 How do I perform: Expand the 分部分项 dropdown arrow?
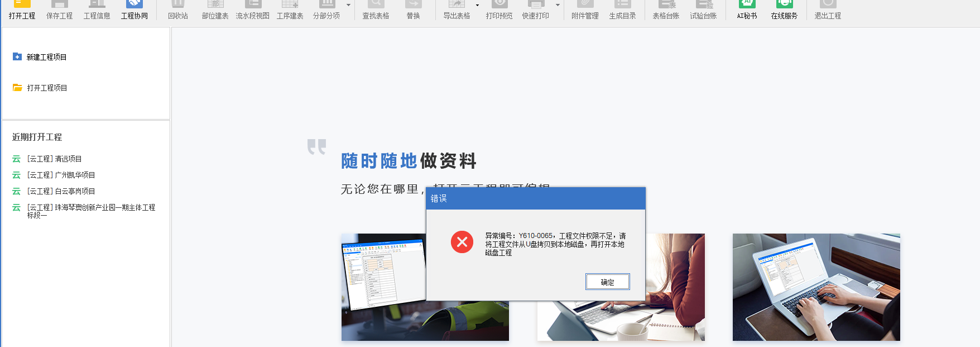349,6
